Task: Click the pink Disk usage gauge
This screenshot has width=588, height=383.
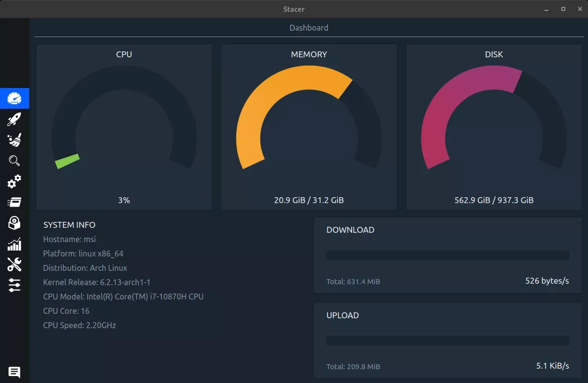Action: coord(494,118)
